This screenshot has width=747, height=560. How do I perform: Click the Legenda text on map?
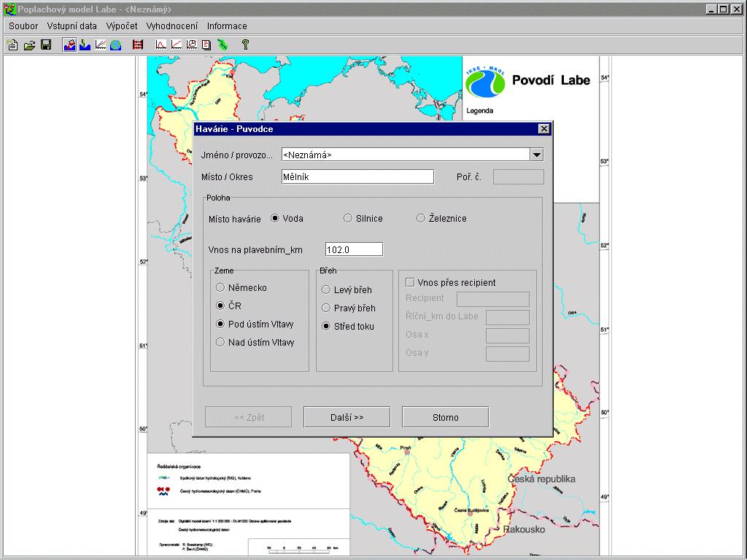pyautogui.click(x=480, y=111)
